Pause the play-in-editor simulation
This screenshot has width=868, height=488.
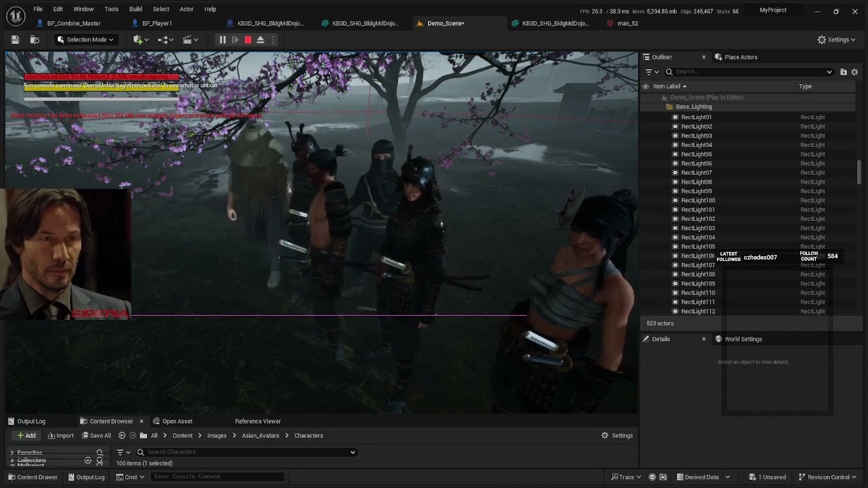click(x=222, y=40)
